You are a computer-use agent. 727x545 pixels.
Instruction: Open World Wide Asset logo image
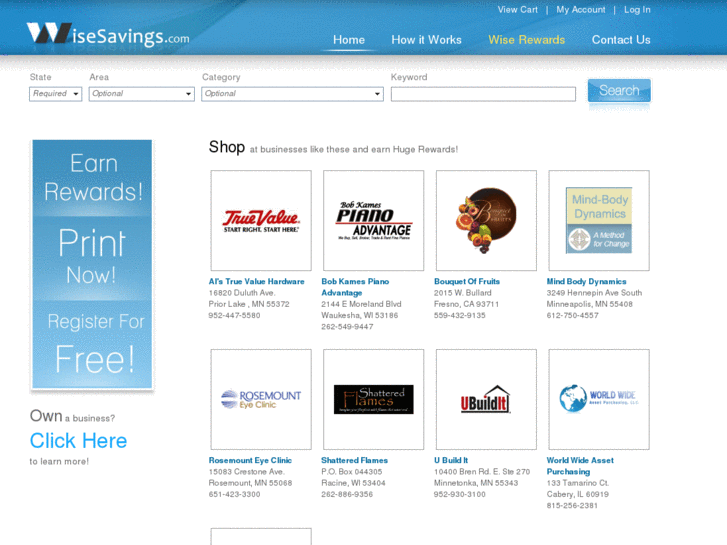click(x=599, y=399)
